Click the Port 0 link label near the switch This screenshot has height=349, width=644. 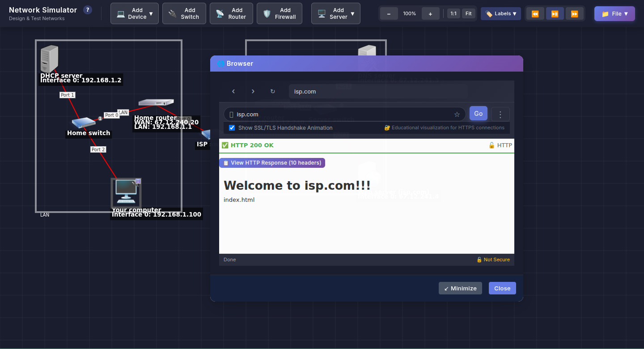click(112, 115)
